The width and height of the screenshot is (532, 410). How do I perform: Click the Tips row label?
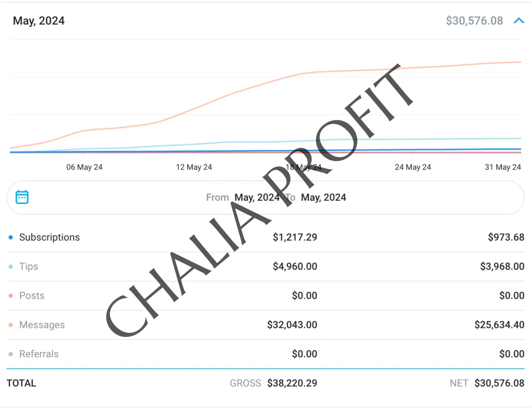point(28,266)
